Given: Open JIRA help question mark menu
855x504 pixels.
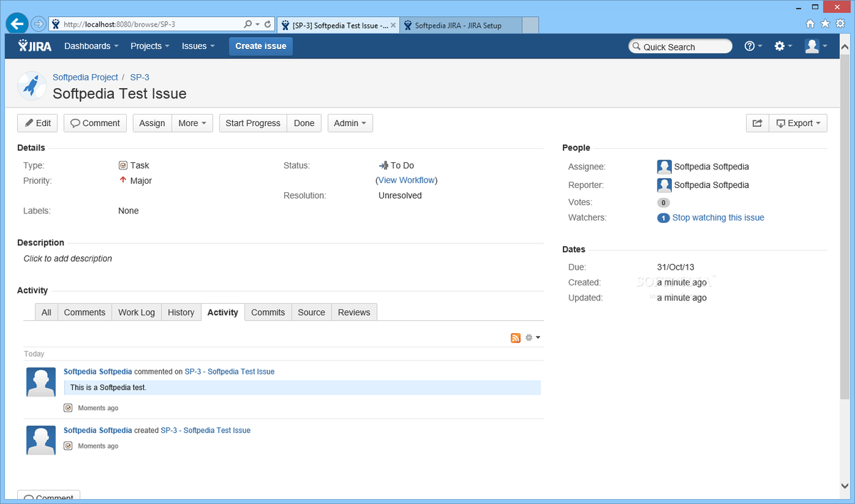Looking at the screenshot, I should coord(753,46).
